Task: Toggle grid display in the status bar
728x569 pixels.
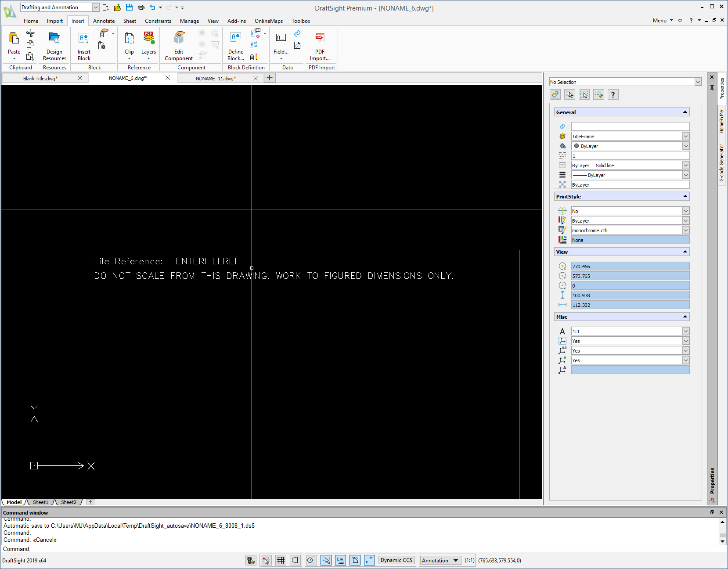Action: click(x=281, y=560)
